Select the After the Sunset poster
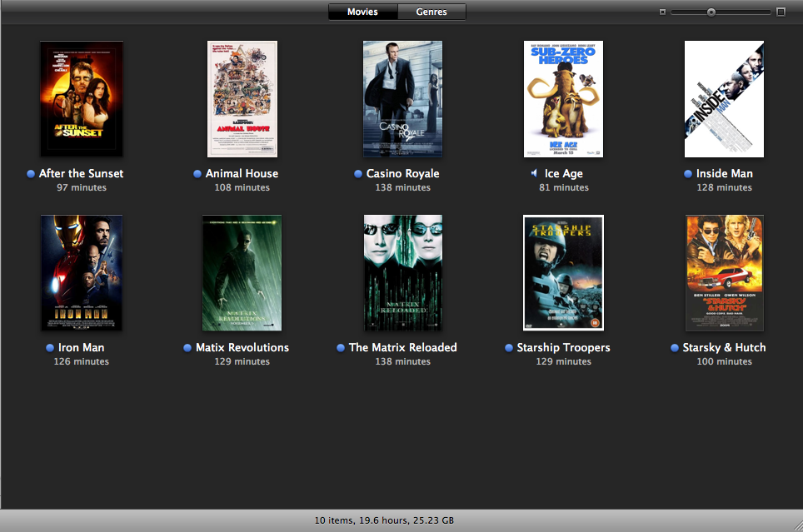Viewport: 803px width, 532px height. pos(82,99)
